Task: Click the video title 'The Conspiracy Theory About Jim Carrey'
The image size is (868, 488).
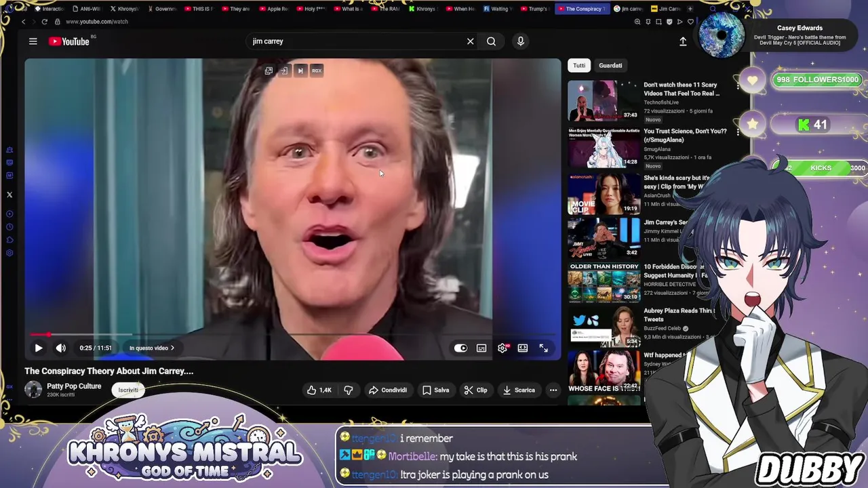Action: coord(109,371)
